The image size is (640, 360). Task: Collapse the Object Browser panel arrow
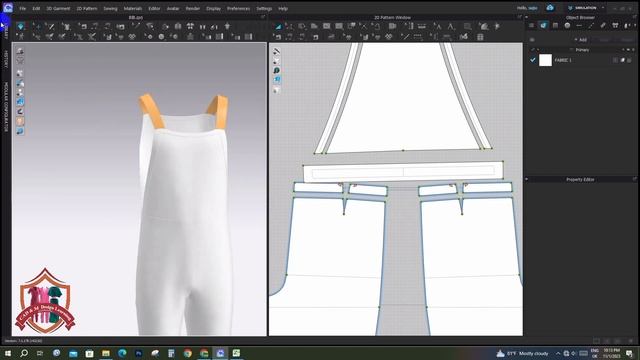point(527,18)
